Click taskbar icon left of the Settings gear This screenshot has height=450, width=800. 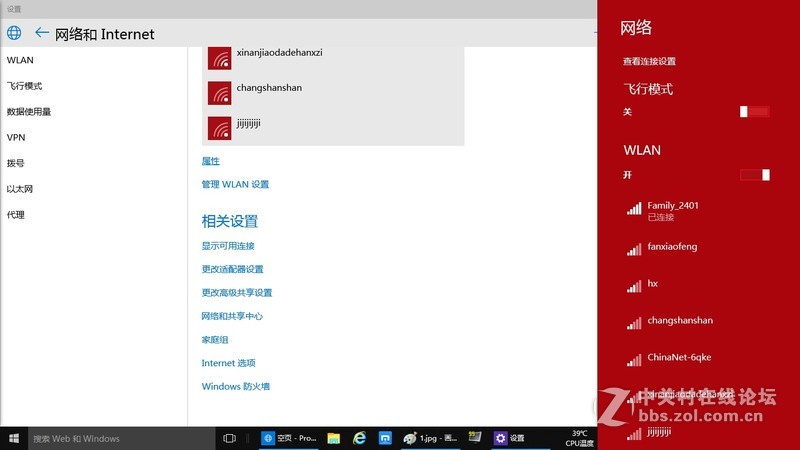pyautogui.click(x=475, y=437)
